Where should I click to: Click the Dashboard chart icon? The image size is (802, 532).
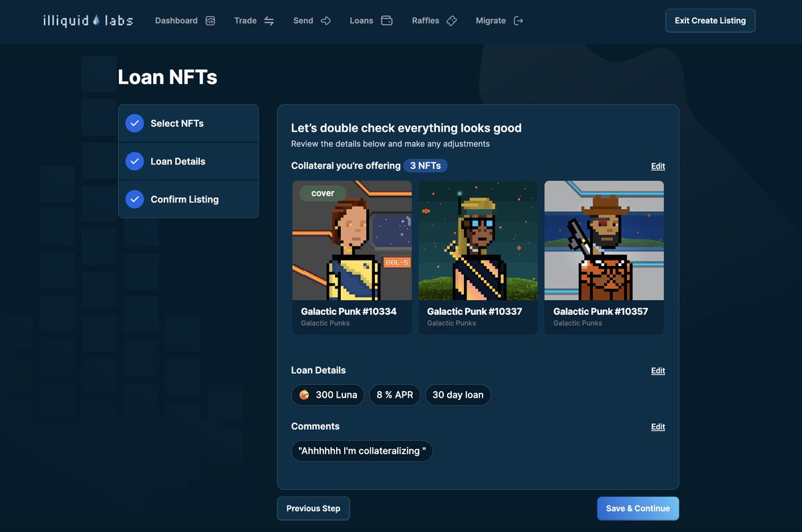pyautogui.click(x=211, y=21)
